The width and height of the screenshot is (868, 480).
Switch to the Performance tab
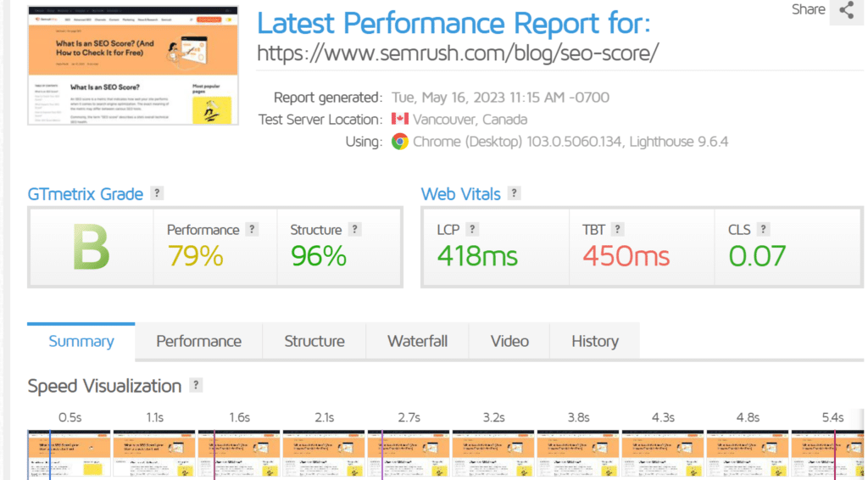[x=198, y=342]
